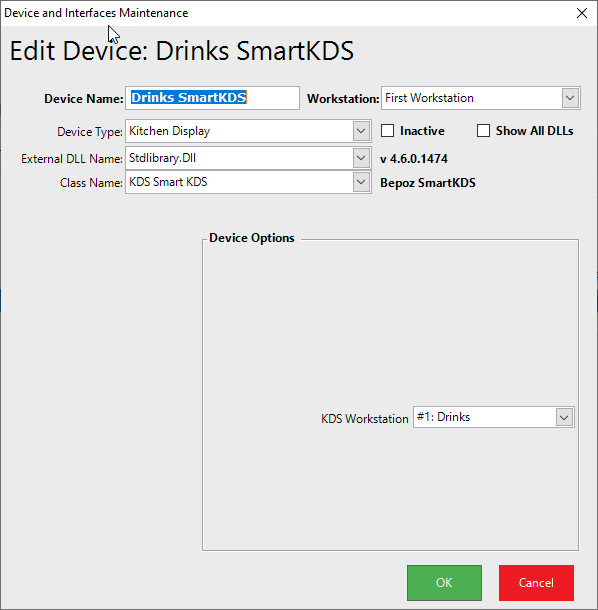Image resolution: width=598 pixels, height=610 pixels.
Task: Tick the Inactive checkbox
Action: [x=387, y=131]
